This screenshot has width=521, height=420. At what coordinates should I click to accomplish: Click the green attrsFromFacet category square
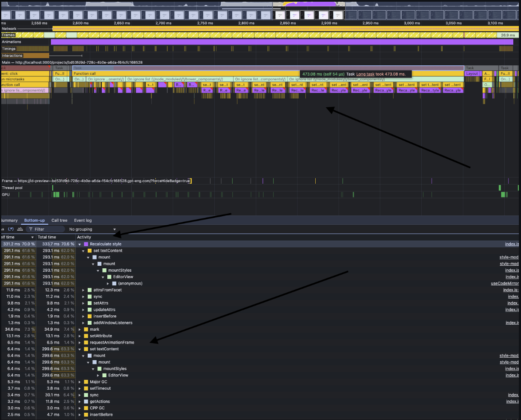click(x=89, y=290)
